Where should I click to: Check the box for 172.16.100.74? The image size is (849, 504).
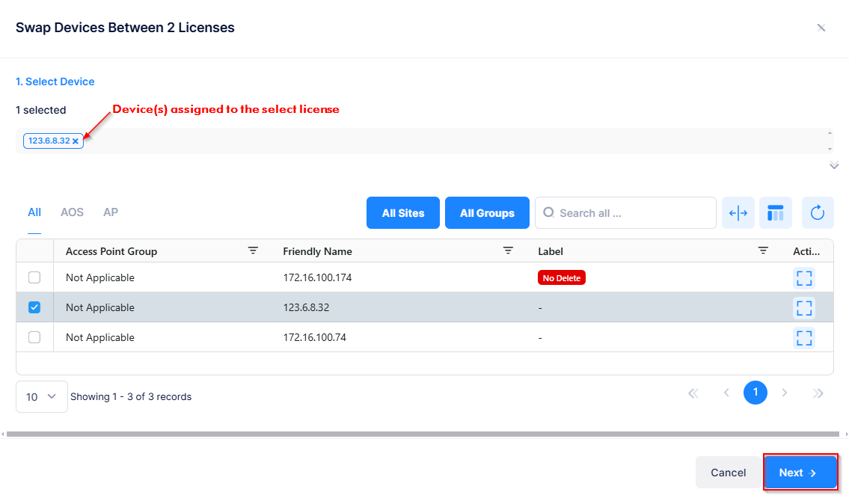(34, 337)
